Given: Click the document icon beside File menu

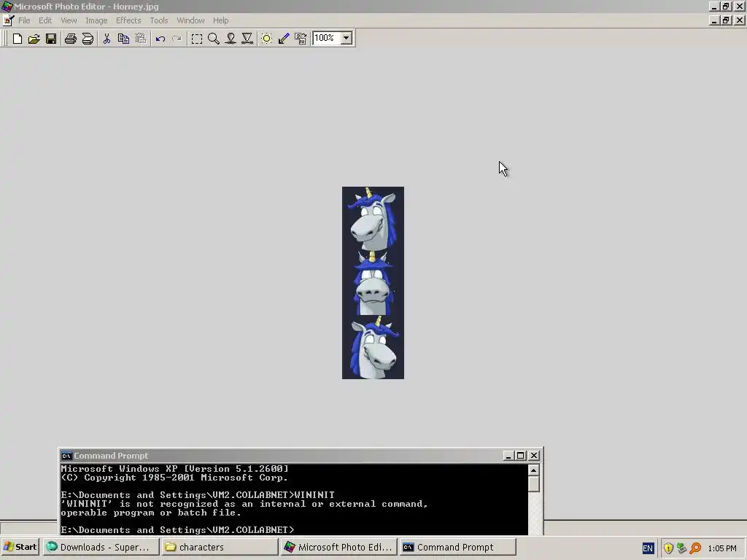Looking at the screenshot, I should click(x=9, y=20).
